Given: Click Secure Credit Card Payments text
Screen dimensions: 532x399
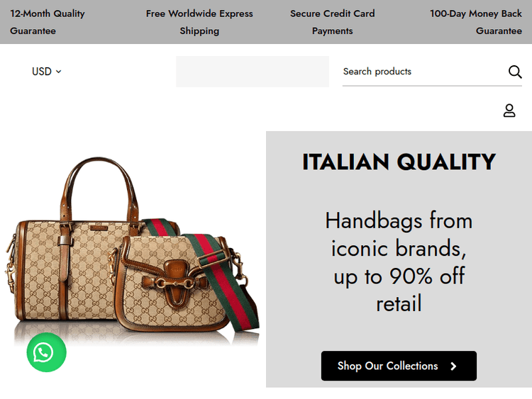Looking at the screenshot, I should [x=333, y=22].
